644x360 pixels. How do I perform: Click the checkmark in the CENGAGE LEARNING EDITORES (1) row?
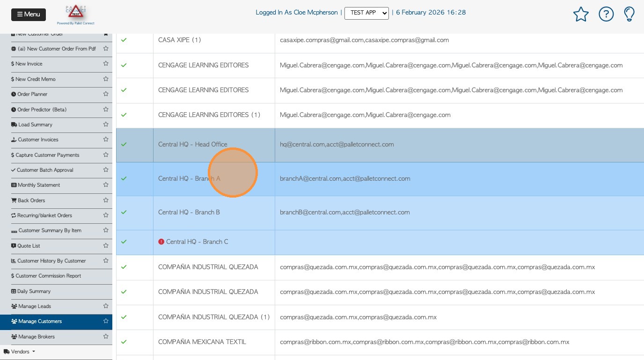[x=124, y=115]
